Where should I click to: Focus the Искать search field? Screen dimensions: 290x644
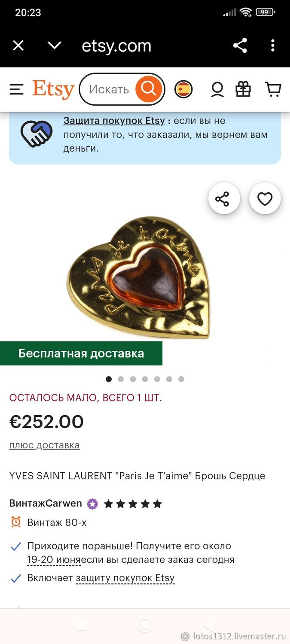tap(109, 89)
